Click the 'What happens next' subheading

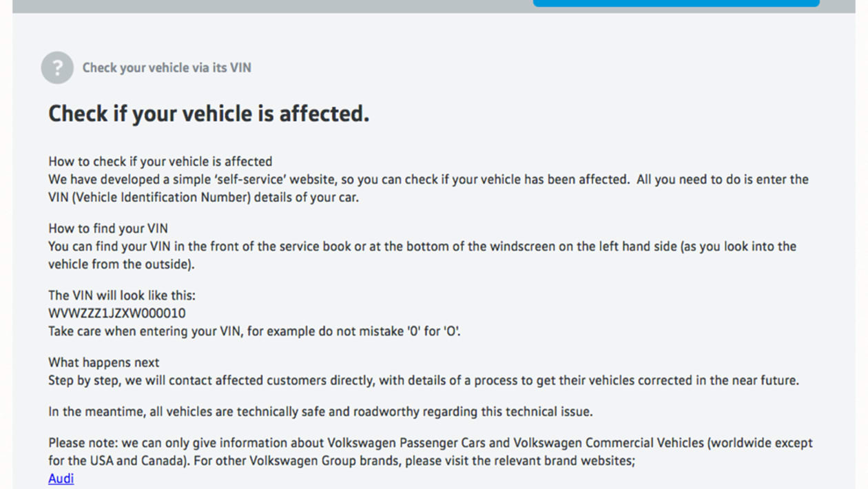click(x=103, y=362)
